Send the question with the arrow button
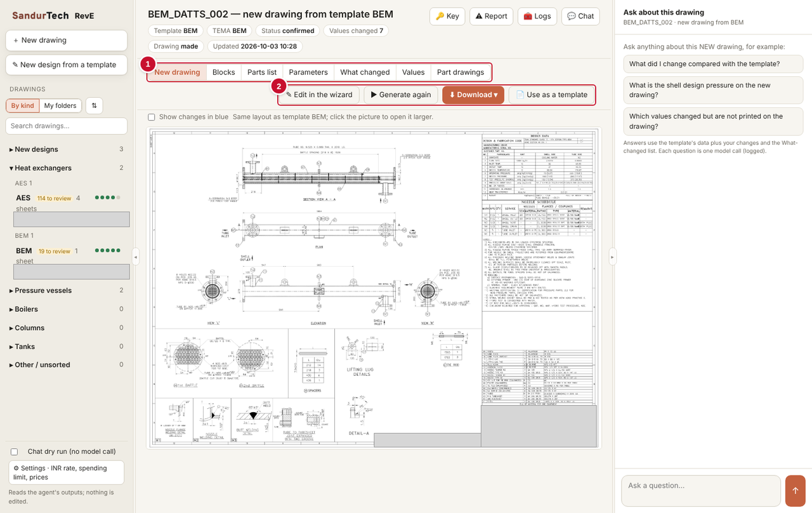 [795, 491]
